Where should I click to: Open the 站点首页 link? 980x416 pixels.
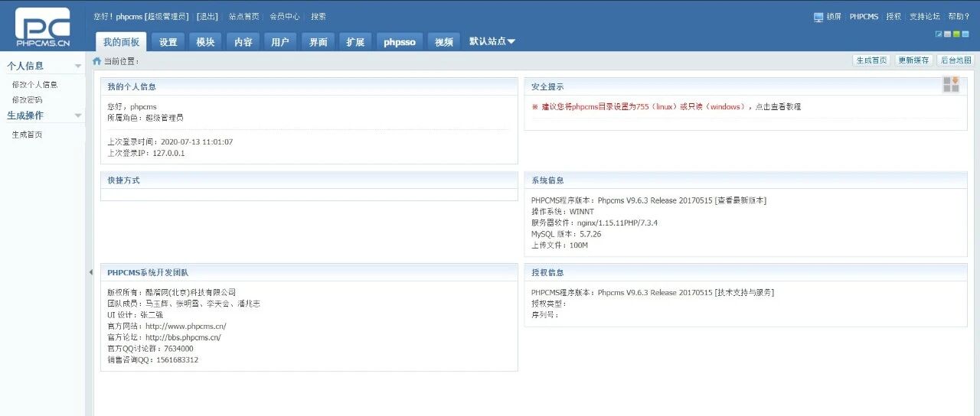243,16
